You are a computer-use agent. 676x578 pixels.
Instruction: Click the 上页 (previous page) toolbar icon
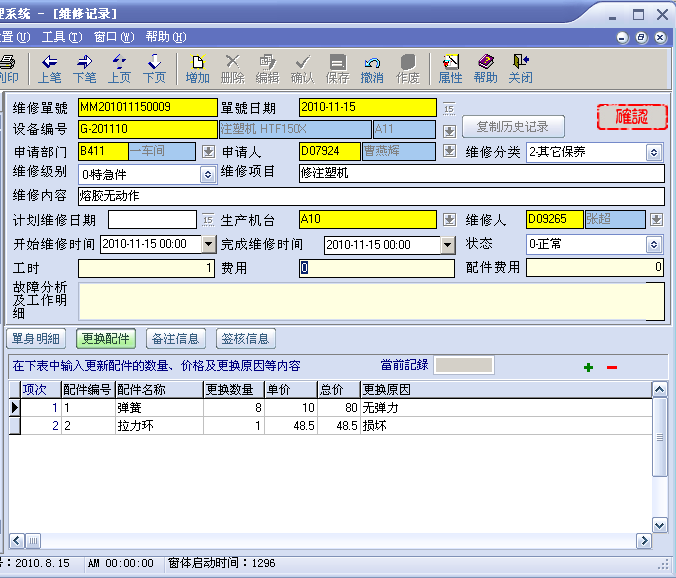119,67
